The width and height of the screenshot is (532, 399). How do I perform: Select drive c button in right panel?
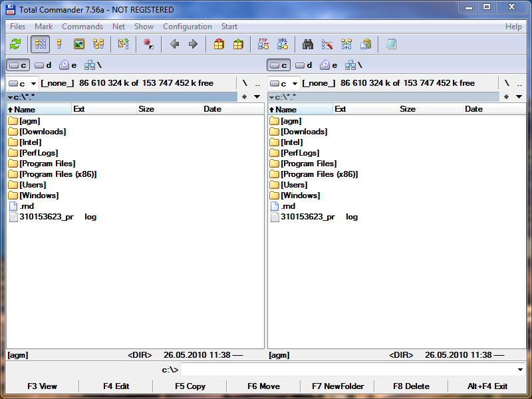coord(279,65)
